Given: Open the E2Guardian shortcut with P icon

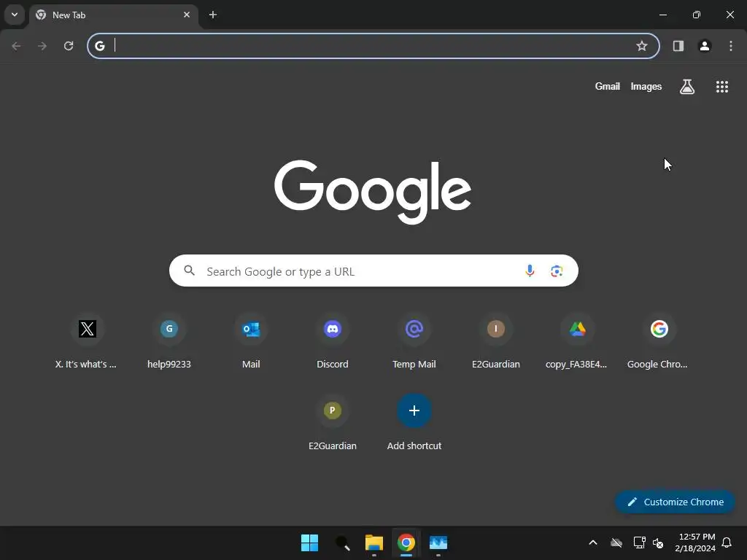Looking at the screenshot, I should [x=333, y=424].
